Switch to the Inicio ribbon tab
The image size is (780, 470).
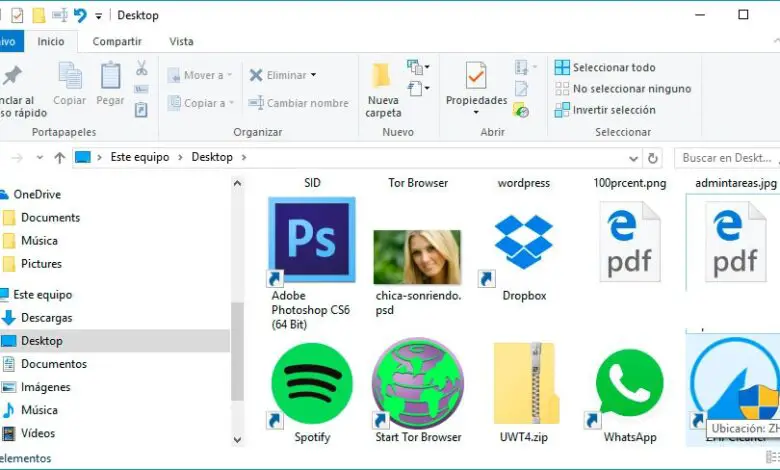(51, 41)
